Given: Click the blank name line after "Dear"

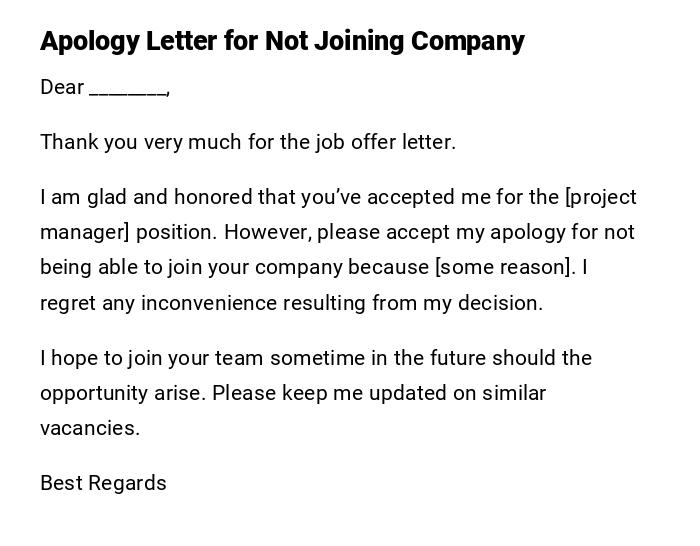Looking at the screenshot, I should 128,90.
